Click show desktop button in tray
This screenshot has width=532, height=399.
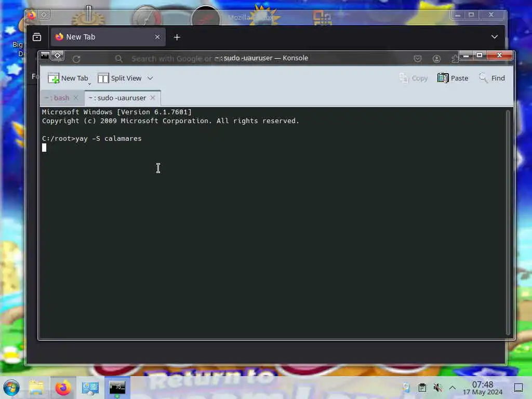pos(518,388)
